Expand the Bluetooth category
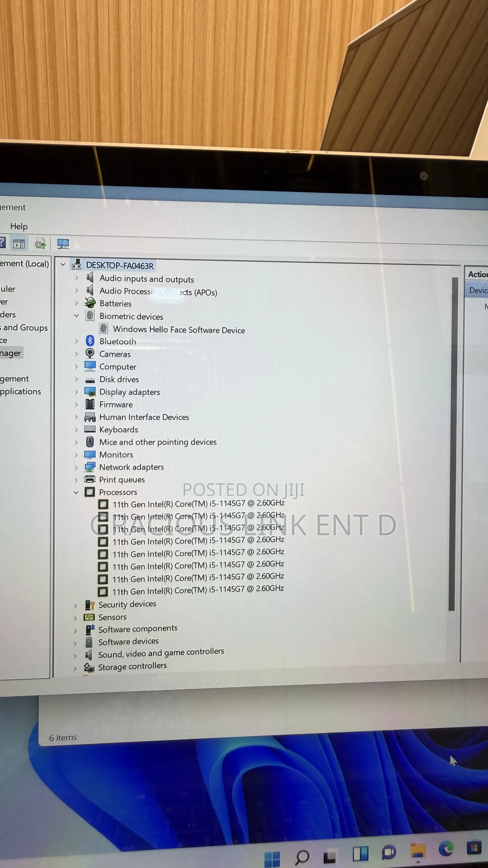This screenshot has height=868, width=488. click(77, 341)
